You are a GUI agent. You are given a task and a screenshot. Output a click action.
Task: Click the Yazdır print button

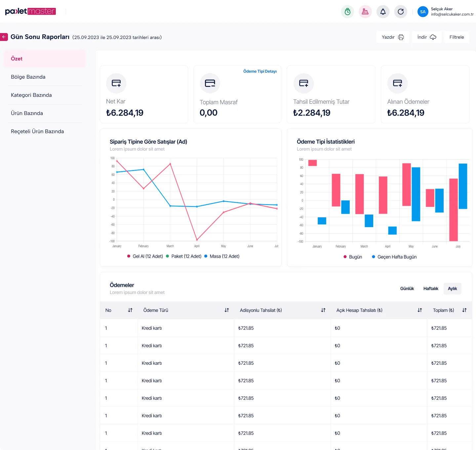[x=393, y=37]
